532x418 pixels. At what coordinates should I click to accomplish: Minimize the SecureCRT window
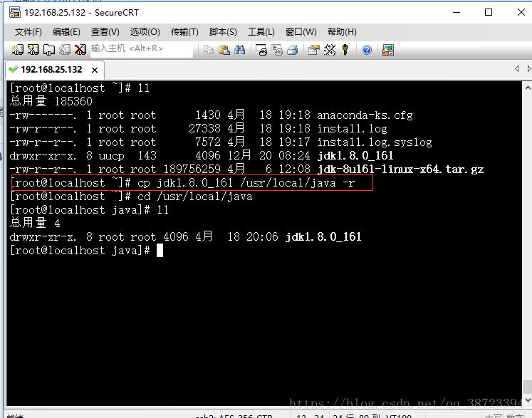point(457,12)
